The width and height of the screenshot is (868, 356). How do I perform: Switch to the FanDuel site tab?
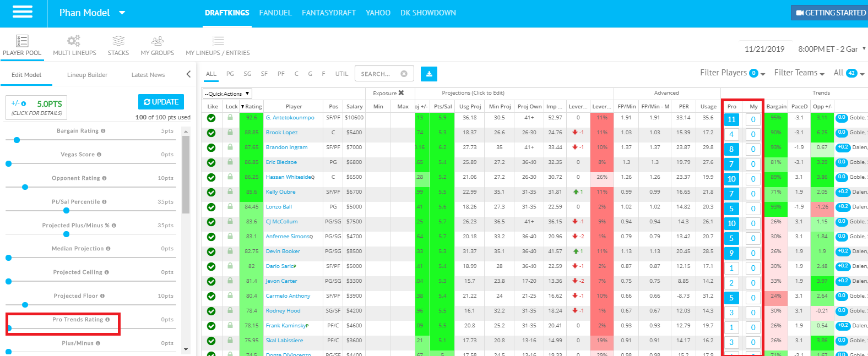pyautogui.click(x=275, y=13)
